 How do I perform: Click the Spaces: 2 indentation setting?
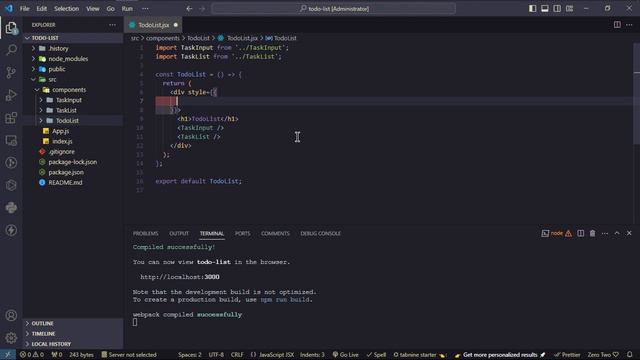(190, 355)
